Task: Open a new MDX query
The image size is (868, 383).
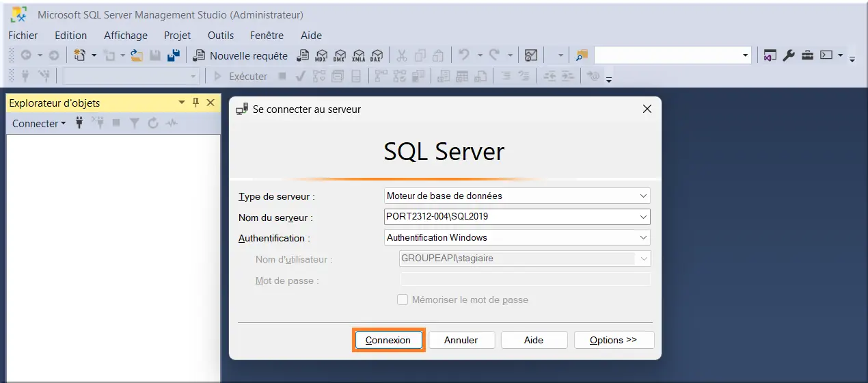Action: click(x=321, y=55)
